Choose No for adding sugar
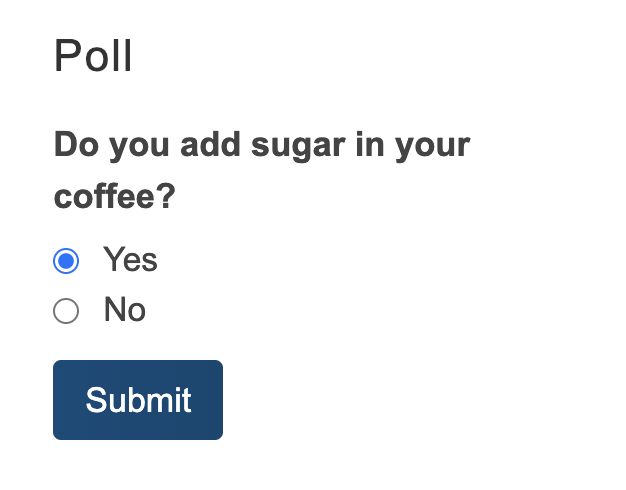 pos(66,311)
